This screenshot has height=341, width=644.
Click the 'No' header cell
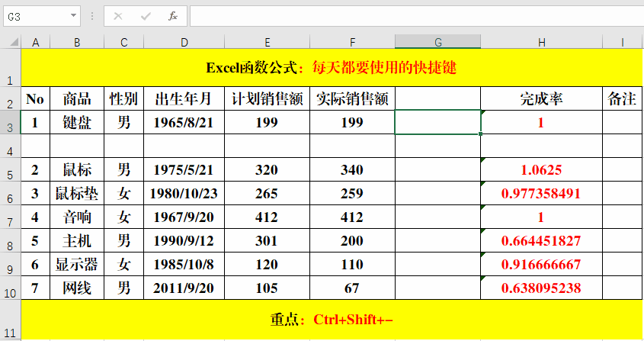point(35,98)
